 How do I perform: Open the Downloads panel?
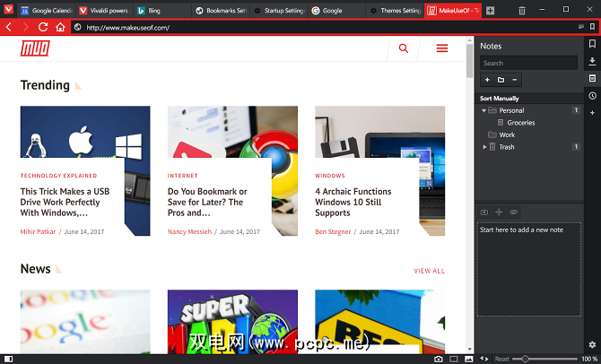point(592,61)
